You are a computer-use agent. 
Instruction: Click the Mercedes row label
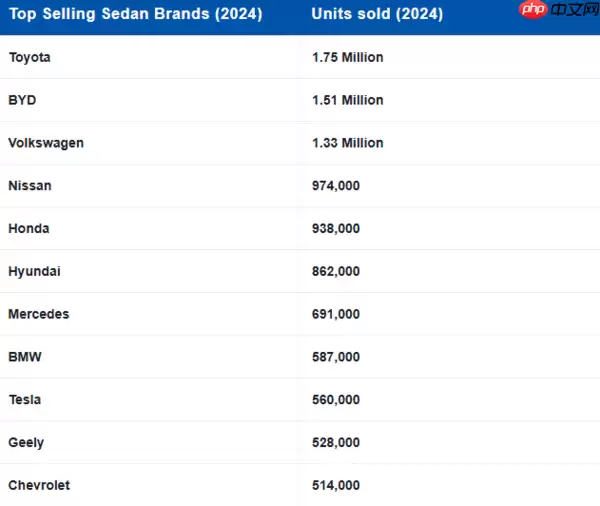click(39, 314)
